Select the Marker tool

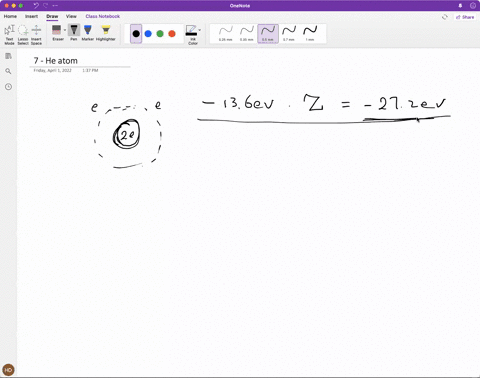tap(88, 33)
